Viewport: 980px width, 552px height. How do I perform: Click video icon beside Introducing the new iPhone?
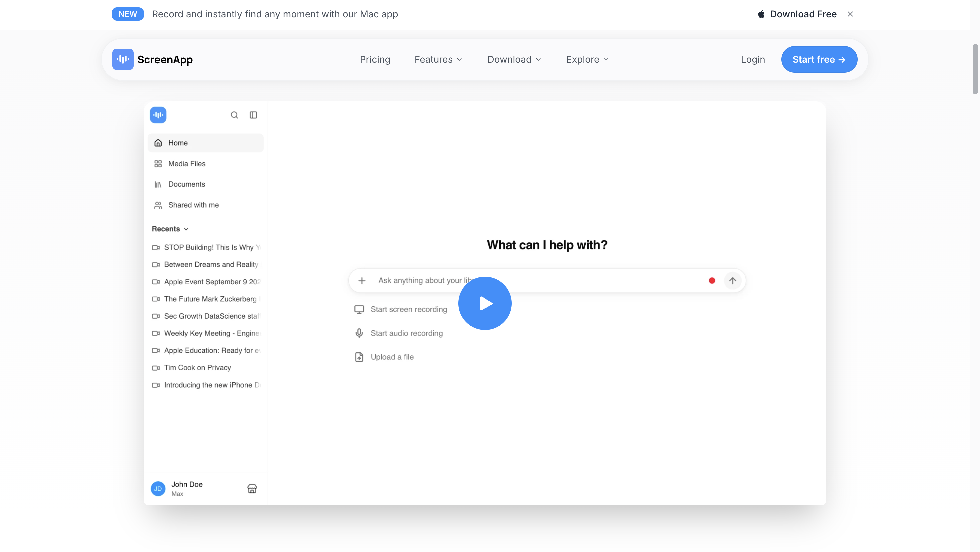point(156,385)
